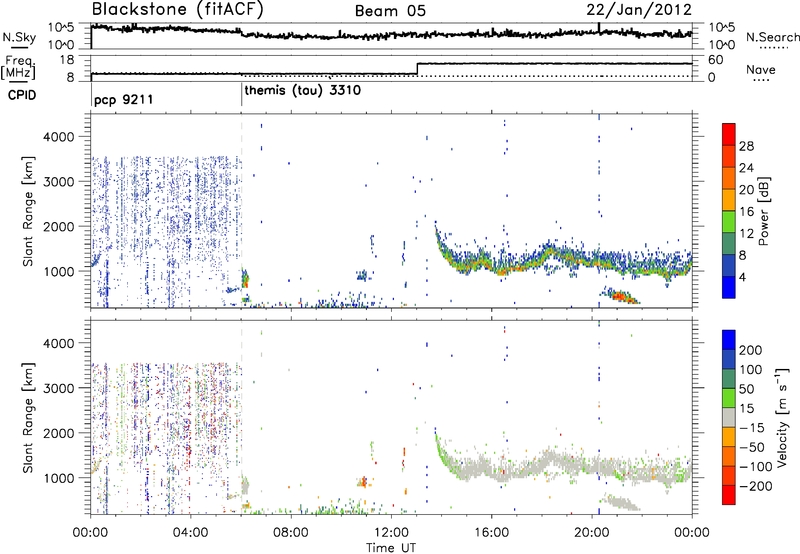Click the '16:00' time tick label
The width and height of the screenshot is (800, 554).
tap(491, 533)
